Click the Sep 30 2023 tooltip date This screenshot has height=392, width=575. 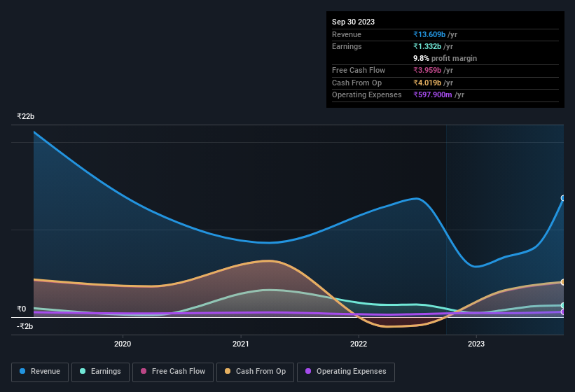tap(353, 22)
